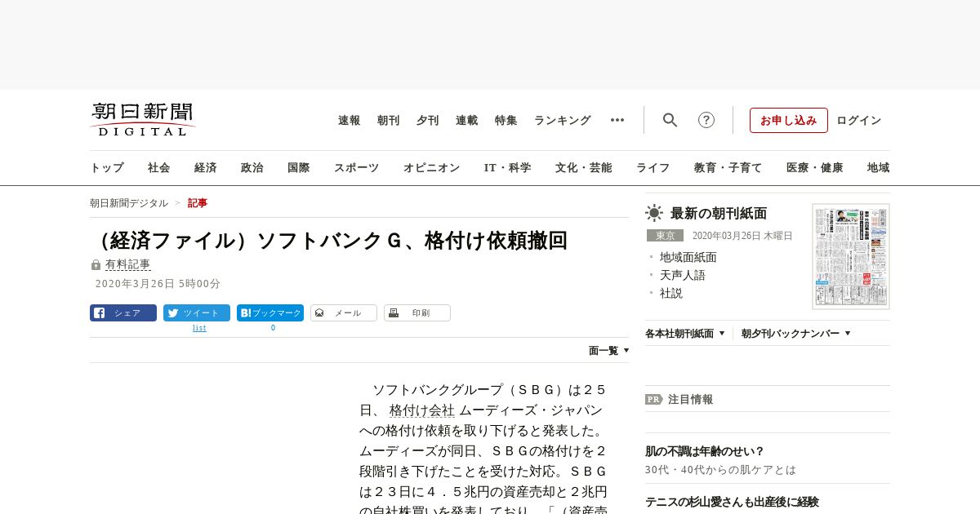The height and width of the screenshot is (514, 980).
Task: Expand 朝夕刊バックナンバー dropdown
Action: pyautogui.click(x=796, y=333)
